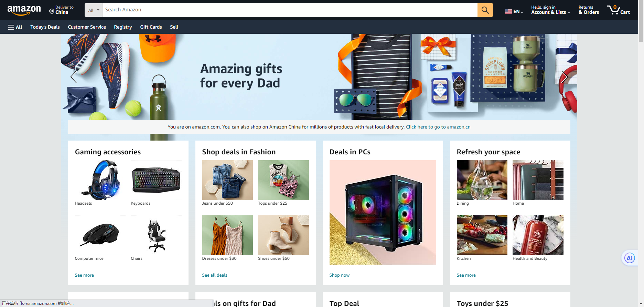The height and width of the screenshot is (307, 644).
Task: Click the link to go to amazon.cn
Action: (438, 127)
